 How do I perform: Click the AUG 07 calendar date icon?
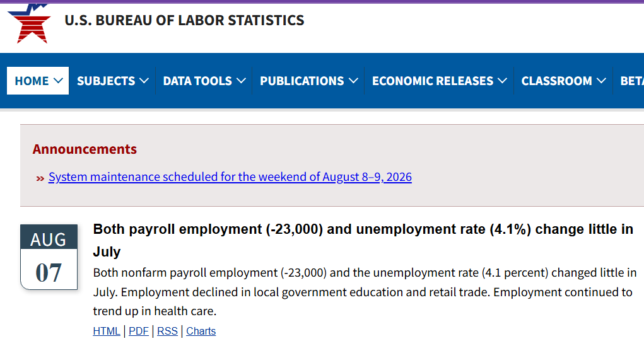(x=49, y=257)
